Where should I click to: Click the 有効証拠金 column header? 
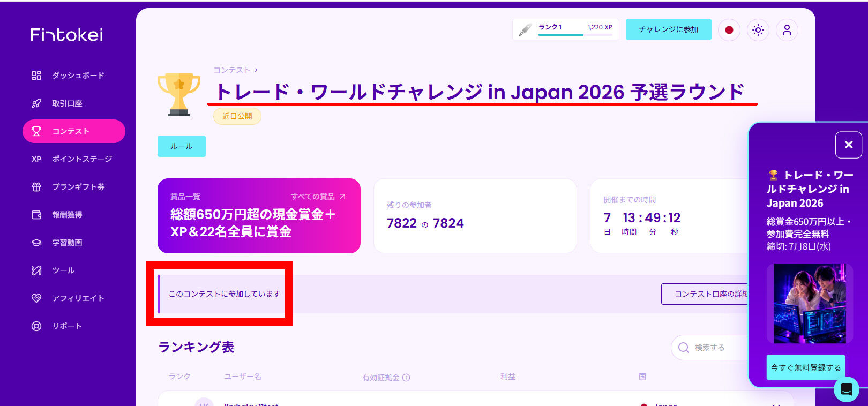pos(381,378)
